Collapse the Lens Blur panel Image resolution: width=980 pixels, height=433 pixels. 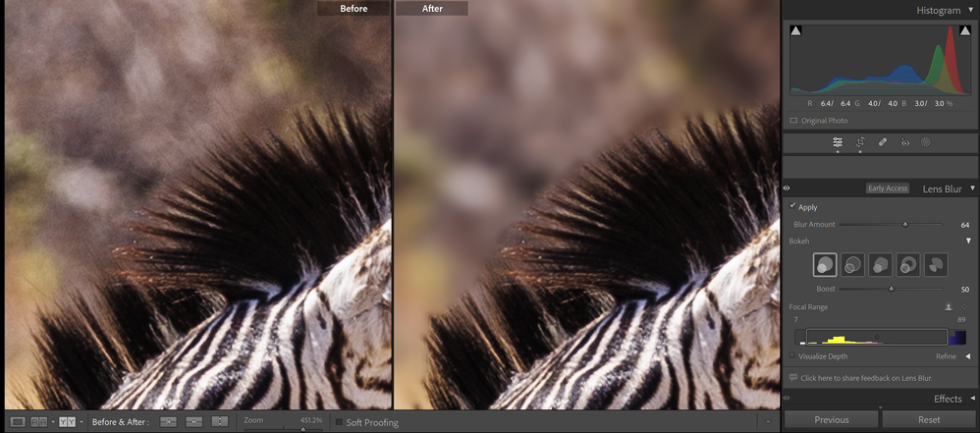click(972, 189)
